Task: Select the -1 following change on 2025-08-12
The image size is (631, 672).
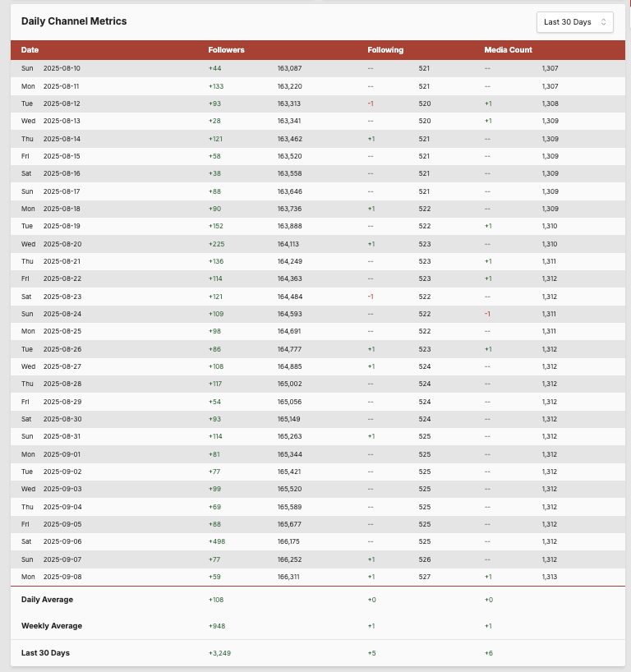Action: [x=371, y=104]
